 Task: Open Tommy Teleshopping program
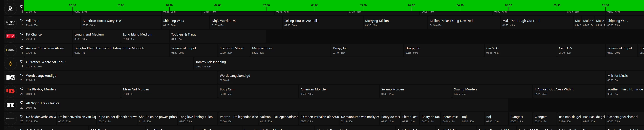[x=418, y=64]
